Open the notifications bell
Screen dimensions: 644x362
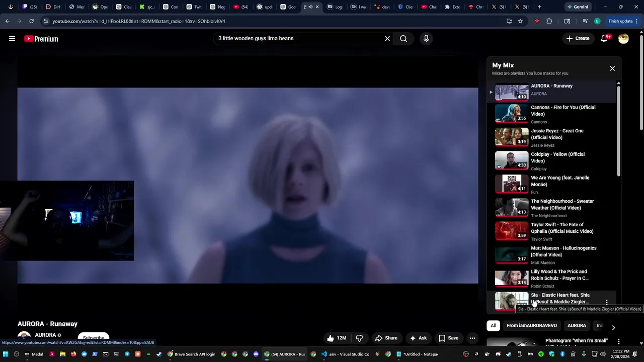pos(605,38)
